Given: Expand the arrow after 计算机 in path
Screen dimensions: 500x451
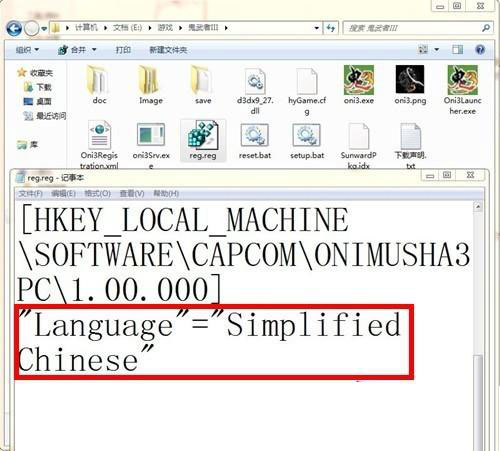Looking at the screenshot, I should point(105,28).
